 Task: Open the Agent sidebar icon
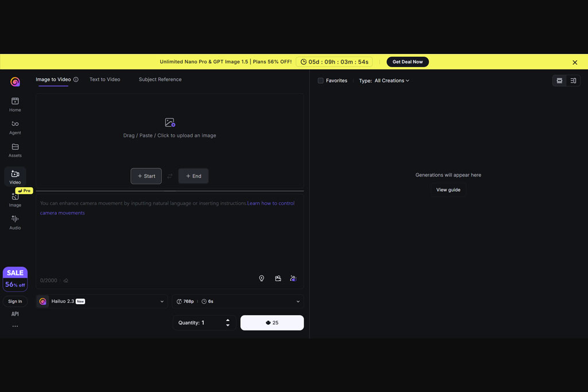click(x=15, y=127)
